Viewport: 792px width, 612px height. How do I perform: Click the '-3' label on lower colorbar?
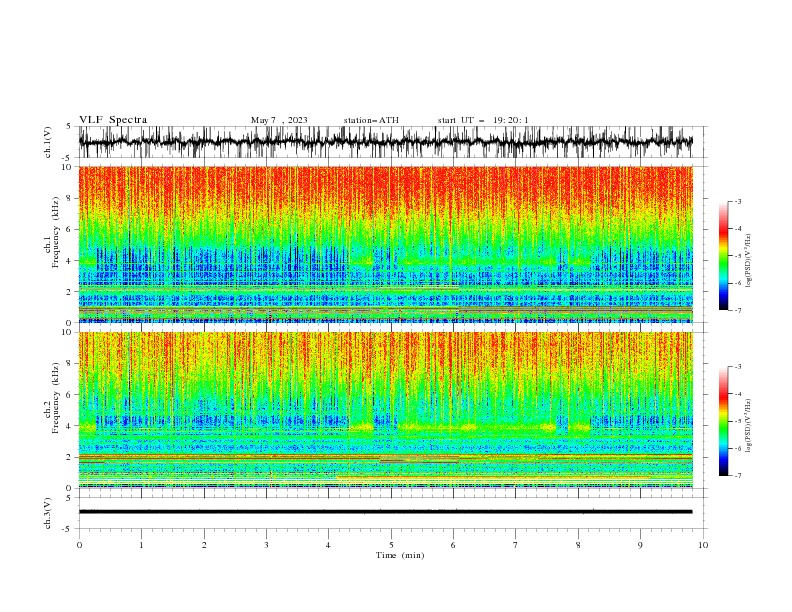point(738,367)
